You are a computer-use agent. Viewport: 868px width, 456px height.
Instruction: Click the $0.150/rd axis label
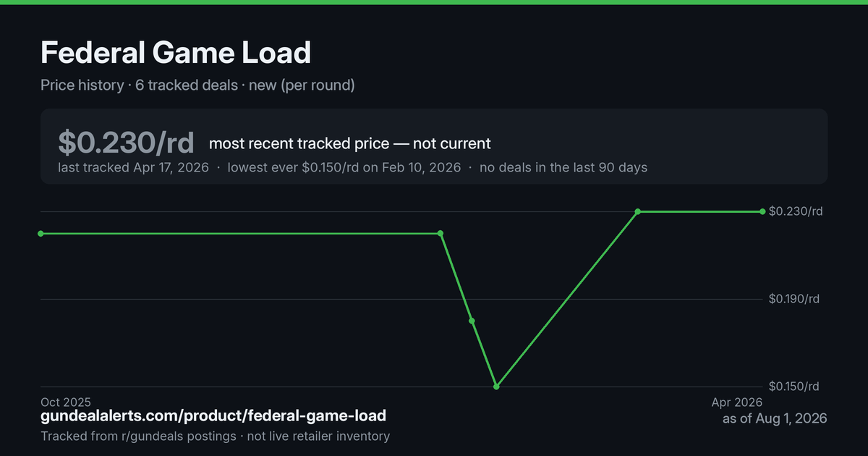[x=796, y=387]
